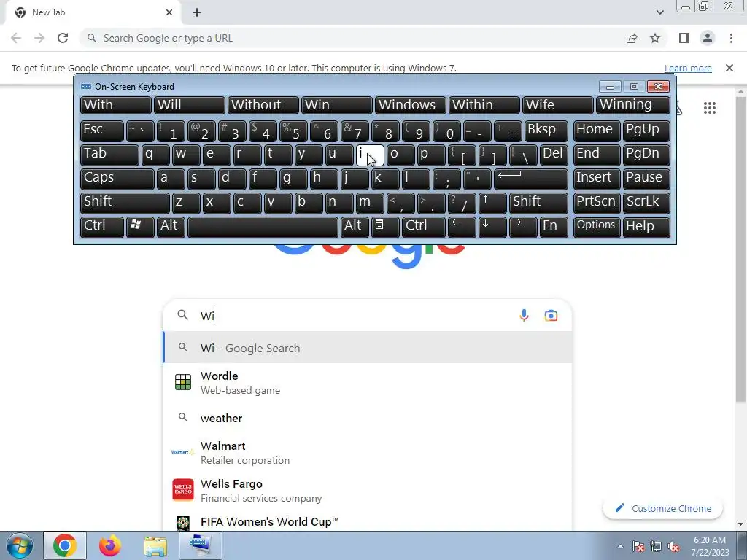Toggle the left Alt key
Image resolution: width=747 pixels, height=560 pixels.
point(171,227)
